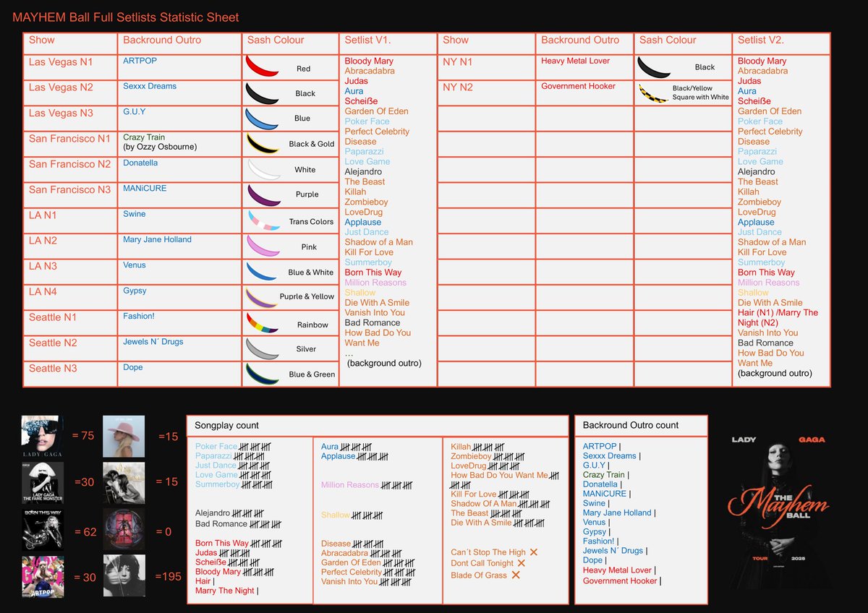Click the album cover next to = 0
Screen dimensions: 868x613
coord(124,530)
